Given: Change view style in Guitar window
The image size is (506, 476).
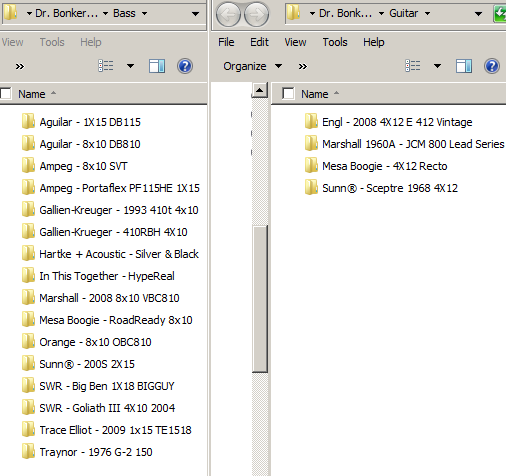Looking at the screenshot, I should (413, 66).
